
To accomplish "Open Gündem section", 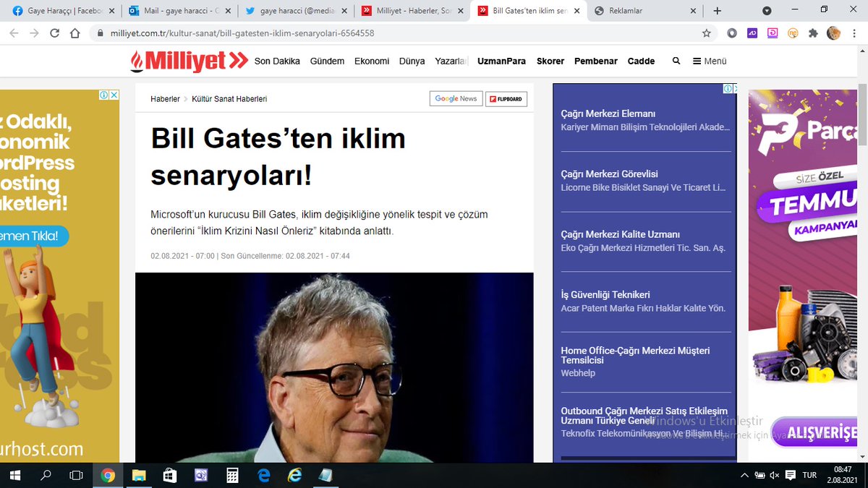I will point(327,61).
